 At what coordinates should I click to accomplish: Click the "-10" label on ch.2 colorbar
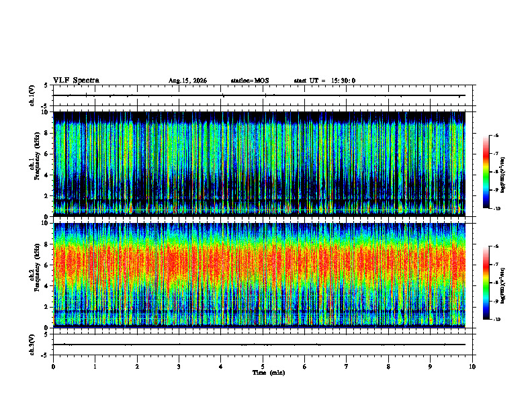497,320
